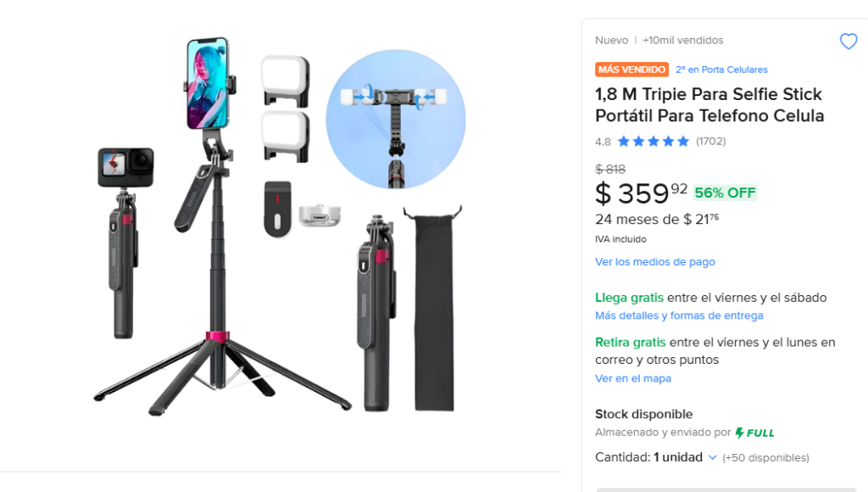
Task: Add product to favorites with heart icon
Action: (848, 42)
